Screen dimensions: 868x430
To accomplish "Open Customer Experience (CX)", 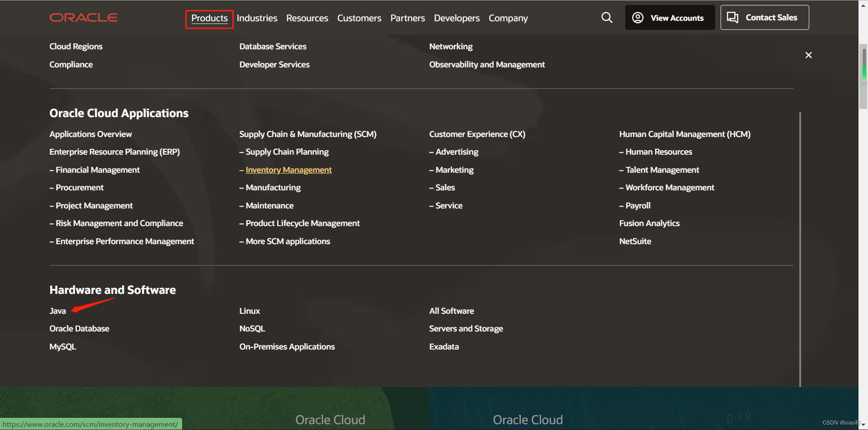I will (477, 134).
